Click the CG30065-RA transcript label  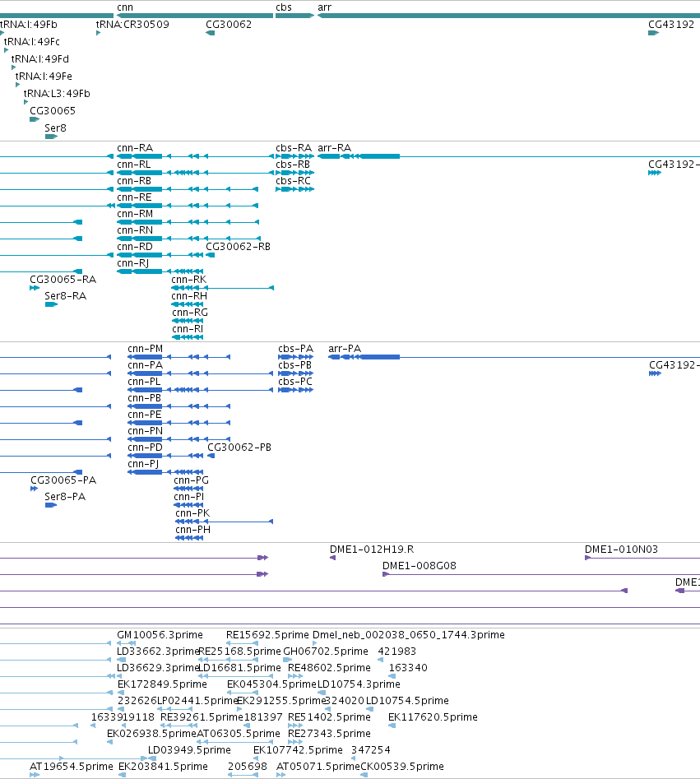point(63,279)
